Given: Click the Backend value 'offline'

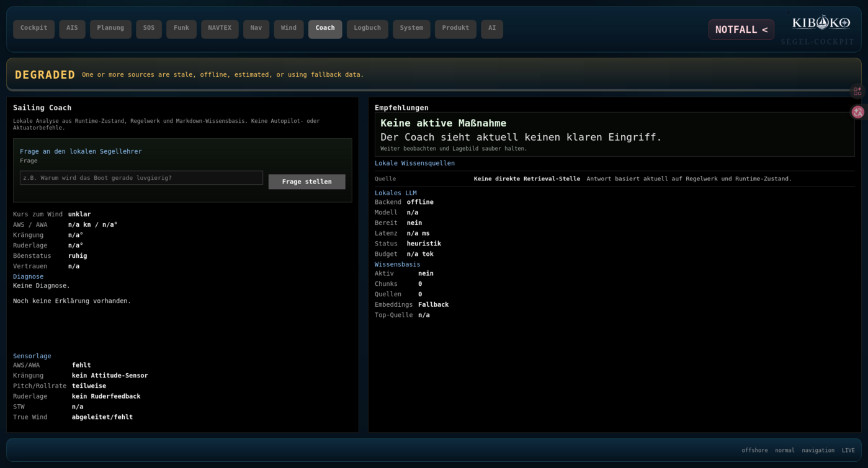Looking at the screenshot, I should (x=420, y=202).
